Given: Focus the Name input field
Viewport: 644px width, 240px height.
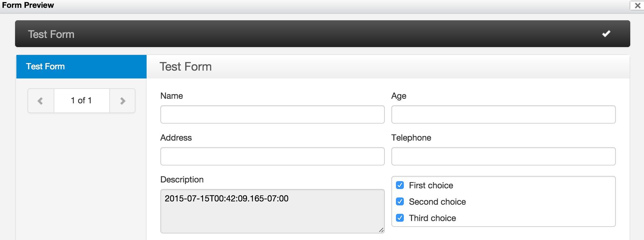Looking at the screenshot, I should [272, 114].
